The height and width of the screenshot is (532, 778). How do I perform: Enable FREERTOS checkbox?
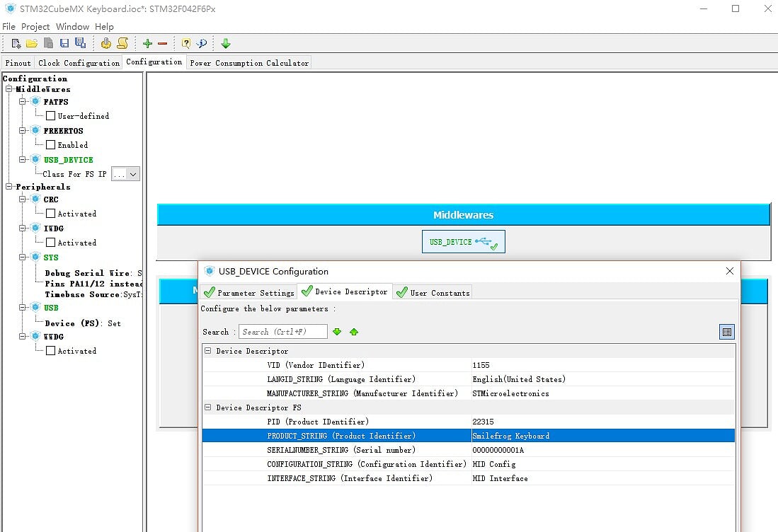click(50, 145)
